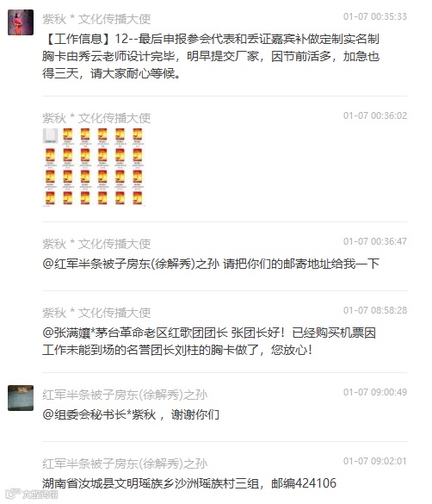The width and height of the screenshot is (432, 504).
Task: Click @张满嬢*茅台革命老区红歌团团长 mention
Action: 135,333
